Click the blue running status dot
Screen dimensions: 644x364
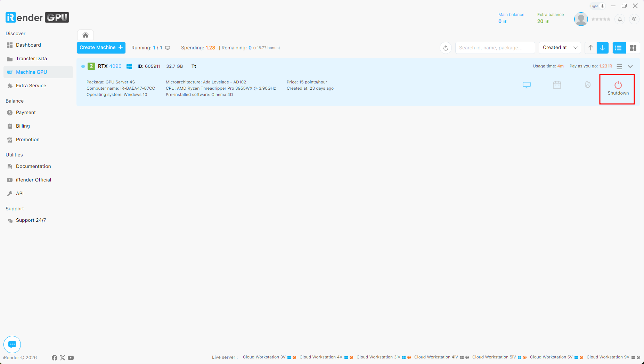(83, 66)
